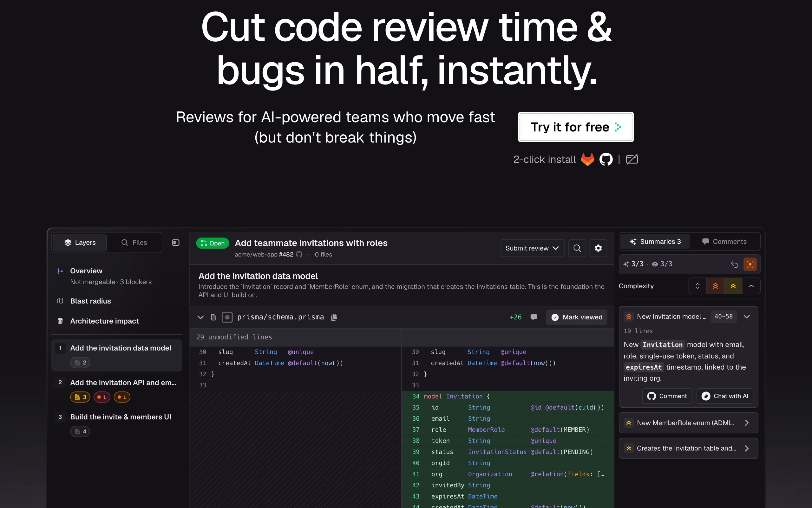Click the red 1 issue badge
Screen dimensions: 812x508
[102, 397]
